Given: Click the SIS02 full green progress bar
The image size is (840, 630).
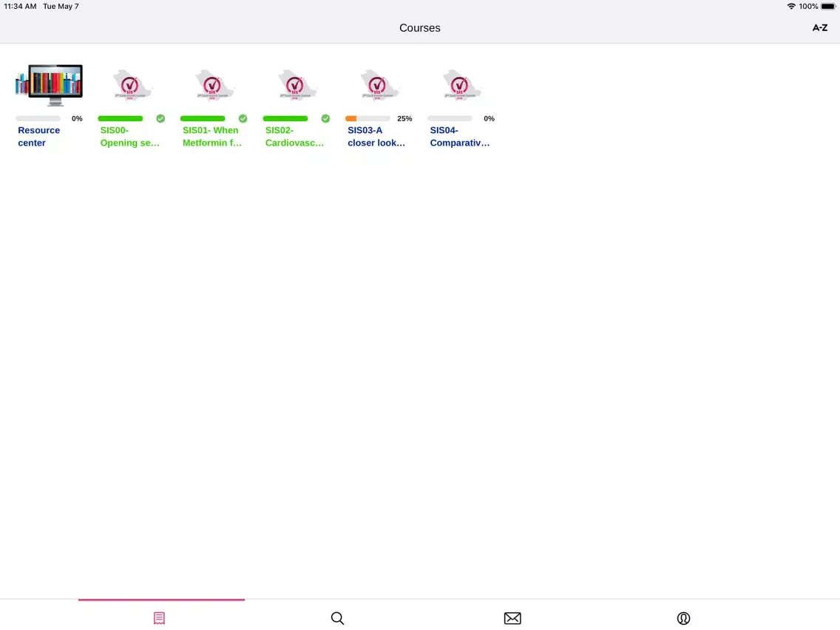Looking at the screenshot, I should coord(285,118).
